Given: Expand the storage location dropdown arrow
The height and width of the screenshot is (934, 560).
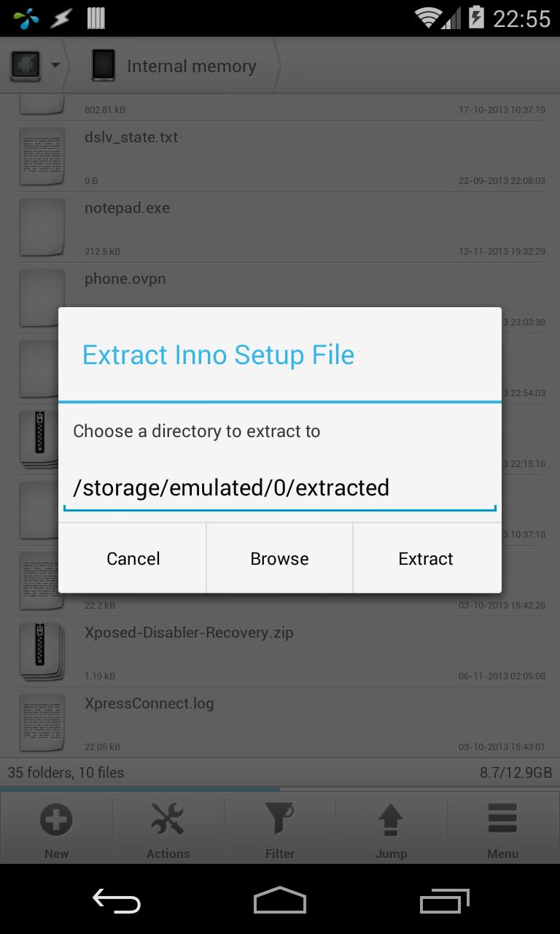Looking at the screenshot, I should coord(55,65).
